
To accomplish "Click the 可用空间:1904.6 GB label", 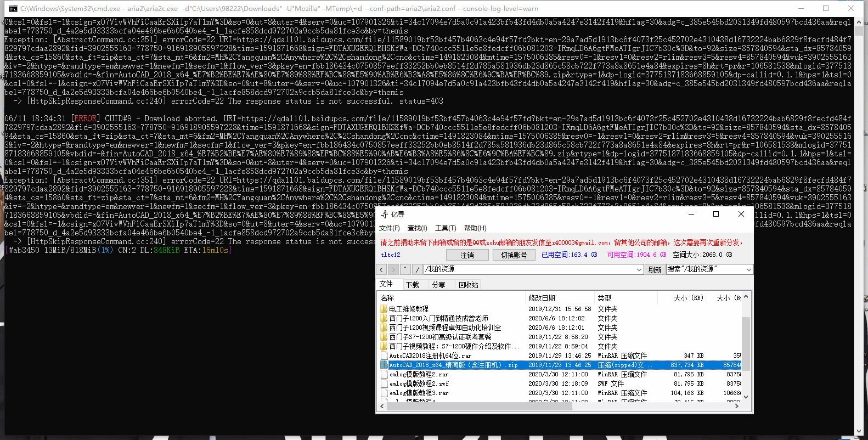I will (636, 255).
